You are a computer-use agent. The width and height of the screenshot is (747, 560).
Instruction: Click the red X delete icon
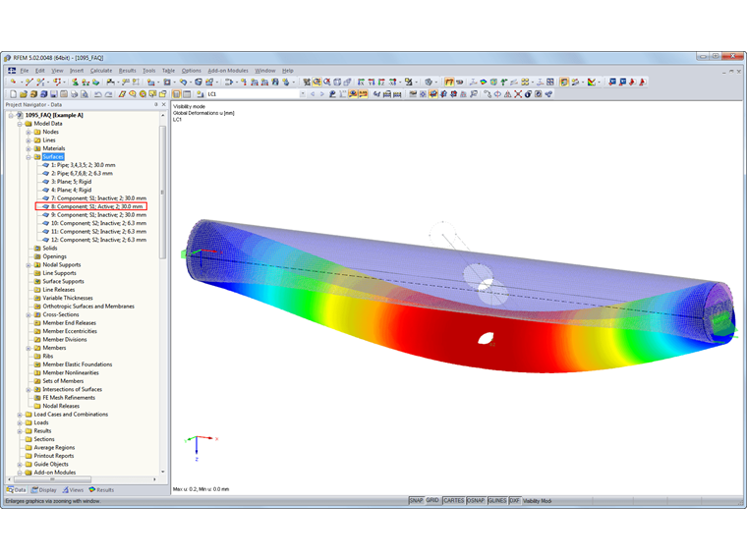[518, 94]
